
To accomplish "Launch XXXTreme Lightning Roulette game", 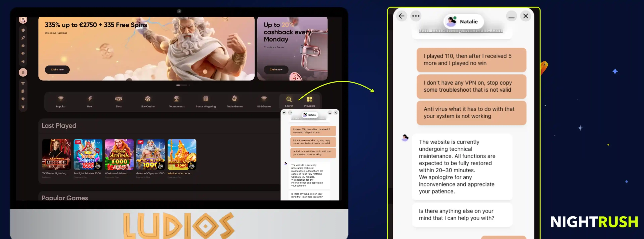I will point(57,154).
